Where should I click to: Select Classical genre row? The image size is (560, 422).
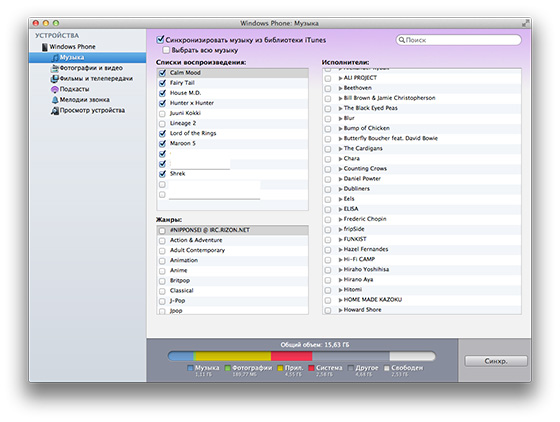[x=232, y=291]
